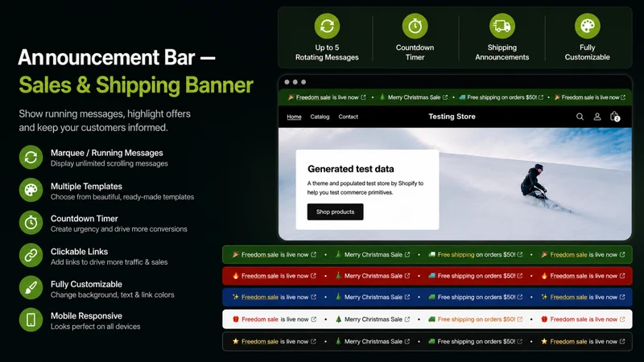Click the Countdown Timer clock icon in feature list

tap(31, 223)
